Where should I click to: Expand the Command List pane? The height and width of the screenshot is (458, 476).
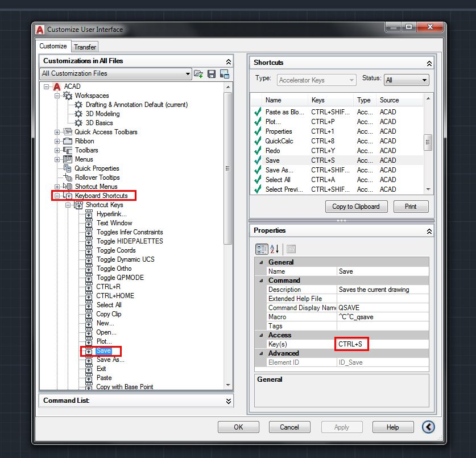point(228,401)
